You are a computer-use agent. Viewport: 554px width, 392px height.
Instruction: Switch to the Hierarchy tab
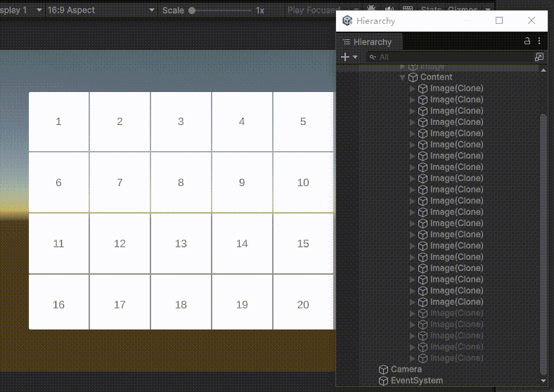tap(368, 42)
